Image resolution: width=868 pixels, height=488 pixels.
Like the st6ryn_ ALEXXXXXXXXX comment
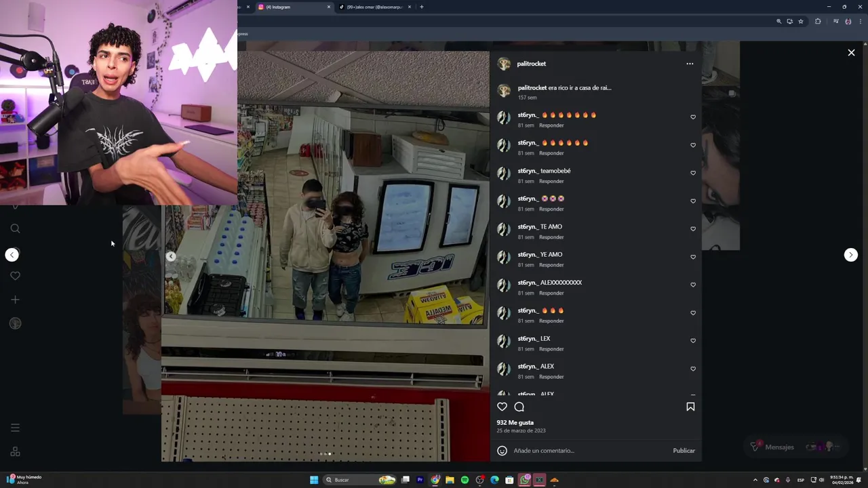693,285
